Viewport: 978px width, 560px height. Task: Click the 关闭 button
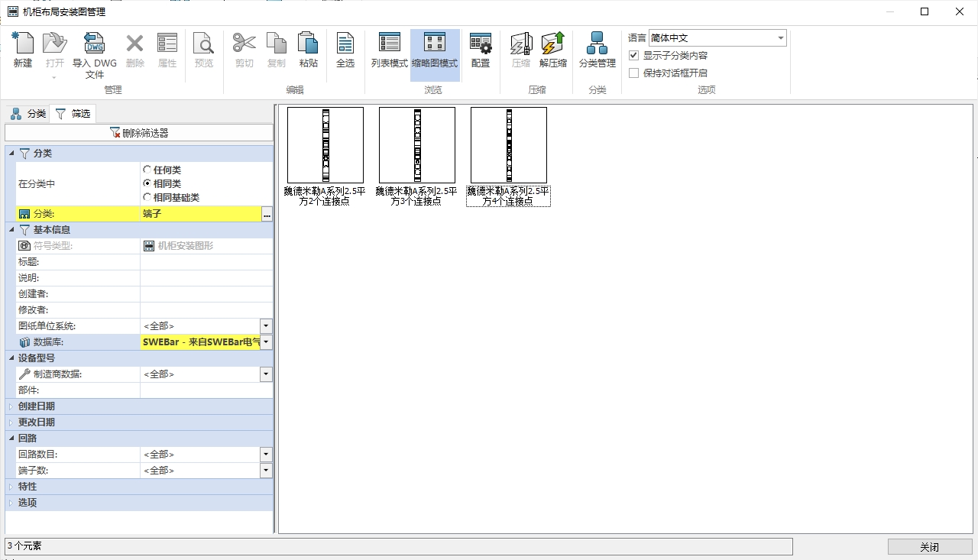[929, 547]
